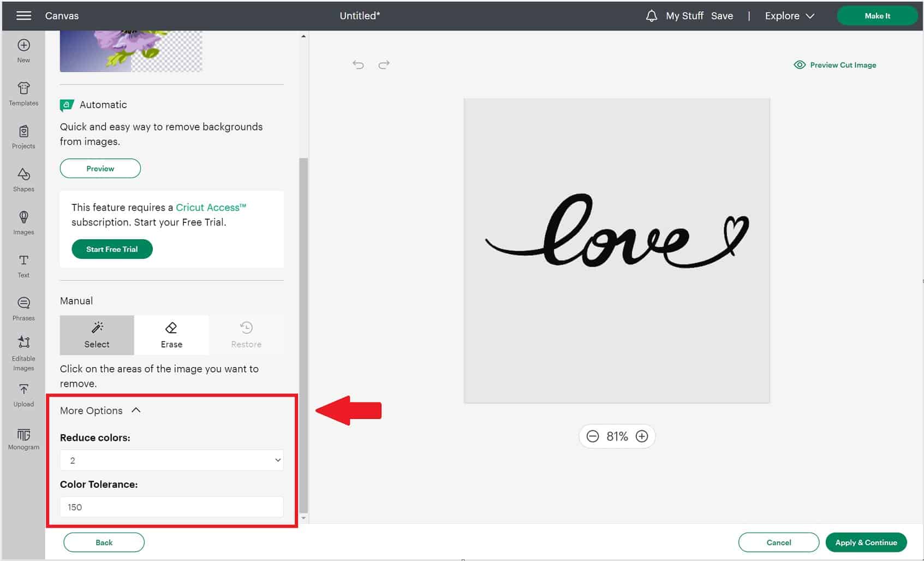Click the Upload icon
The width and height of the screenshot is (924, 561).
click(x=23, y=394)
